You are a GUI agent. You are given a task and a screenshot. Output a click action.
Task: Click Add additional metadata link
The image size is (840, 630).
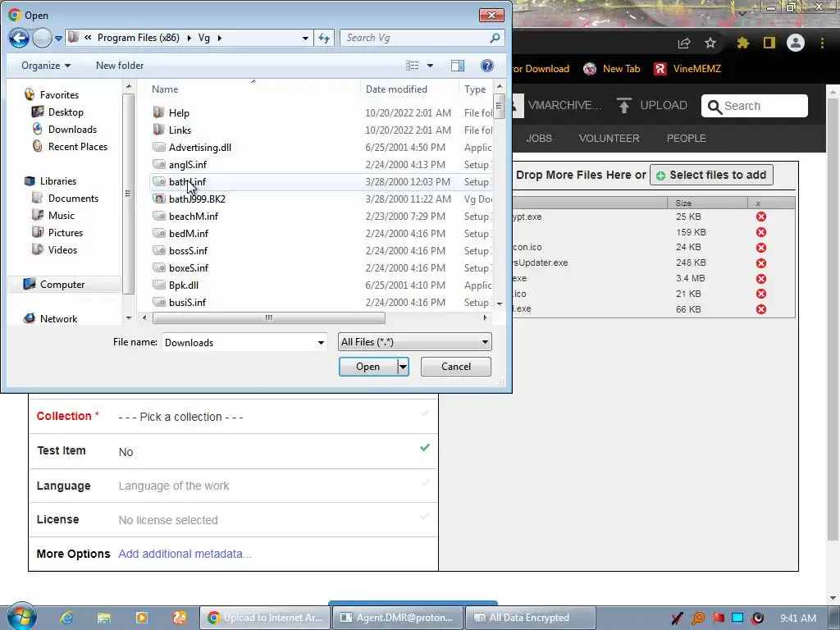pos(185,554)
